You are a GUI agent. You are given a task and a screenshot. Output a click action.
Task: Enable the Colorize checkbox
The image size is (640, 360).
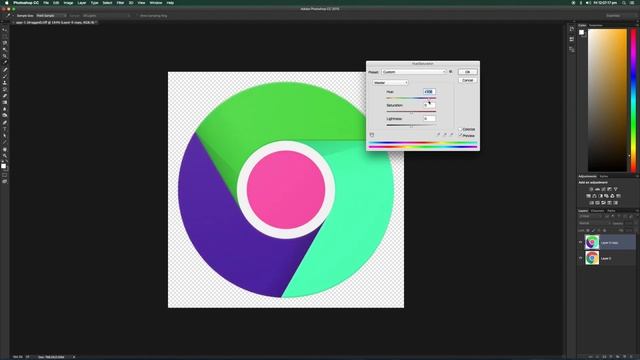click(x=460, y=129)
